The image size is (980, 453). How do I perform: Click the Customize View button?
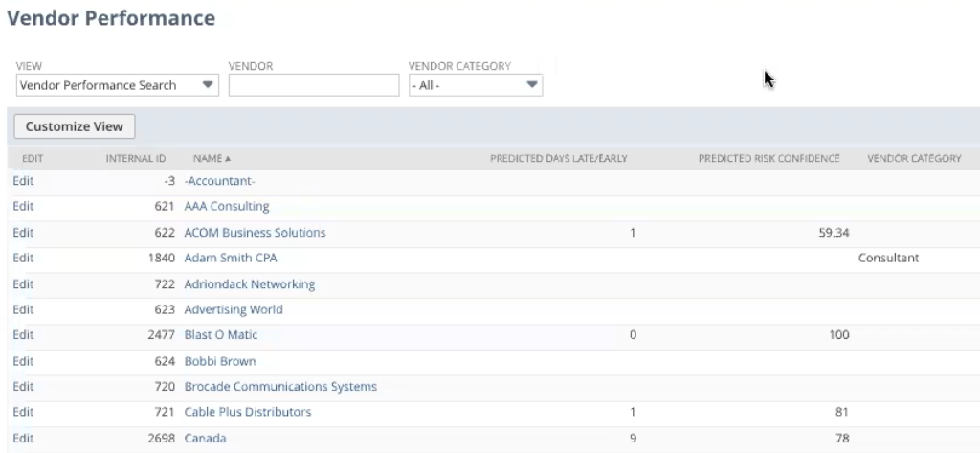pyautogui.click(x=75, y=126)
